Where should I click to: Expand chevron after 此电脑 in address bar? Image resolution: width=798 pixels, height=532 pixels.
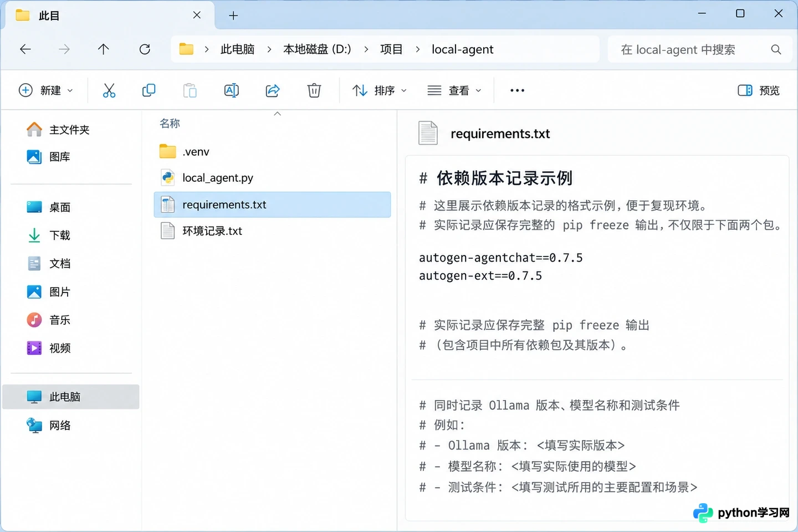pos(269,49)
